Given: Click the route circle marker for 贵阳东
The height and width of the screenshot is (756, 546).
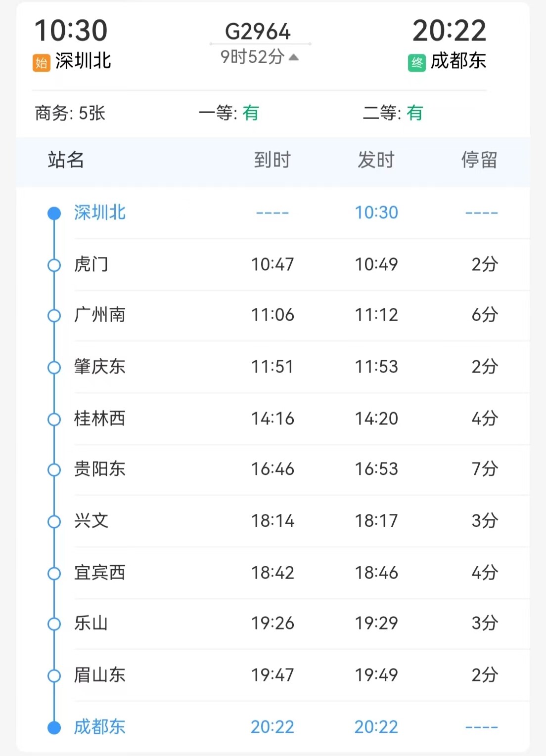Looking at the screenshot, I should [x=54, y=469].
